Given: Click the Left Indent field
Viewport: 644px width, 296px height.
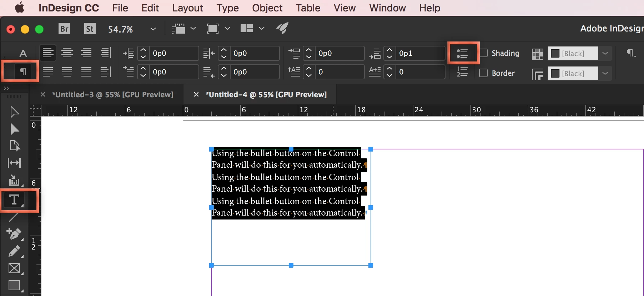Looking at the screenshot, I should click(x=173, y=53).
